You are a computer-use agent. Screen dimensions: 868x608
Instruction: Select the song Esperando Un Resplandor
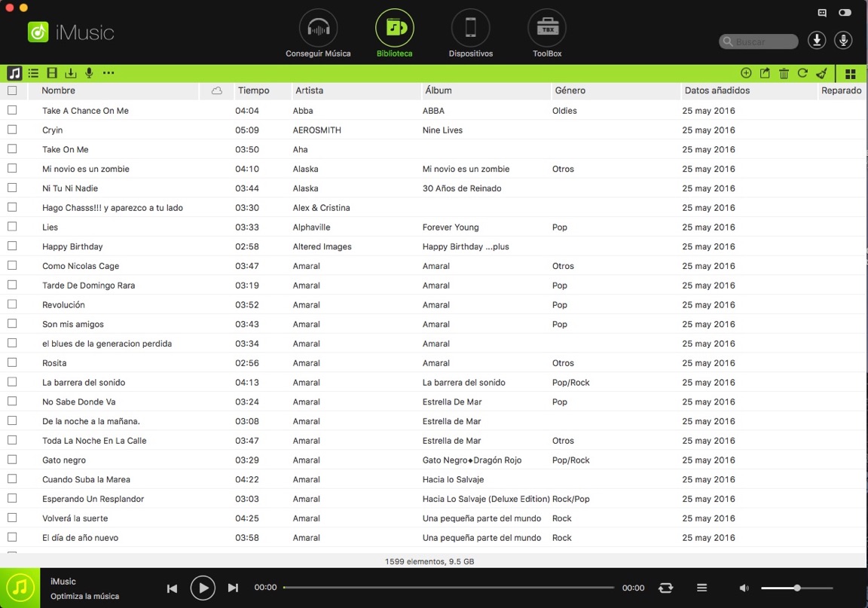93,499
